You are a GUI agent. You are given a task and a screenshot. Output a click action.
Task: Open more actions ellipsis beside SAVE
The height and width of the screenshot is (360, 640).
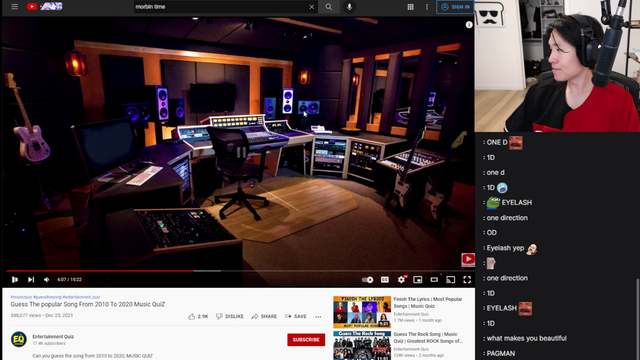(x=318, y=317)
